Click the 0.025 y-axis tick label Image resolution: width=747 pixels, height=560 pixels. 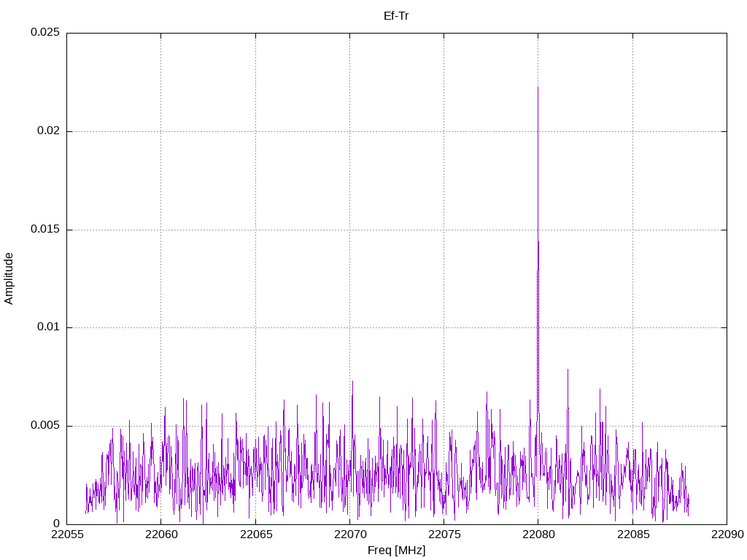(x=44, y=33)
